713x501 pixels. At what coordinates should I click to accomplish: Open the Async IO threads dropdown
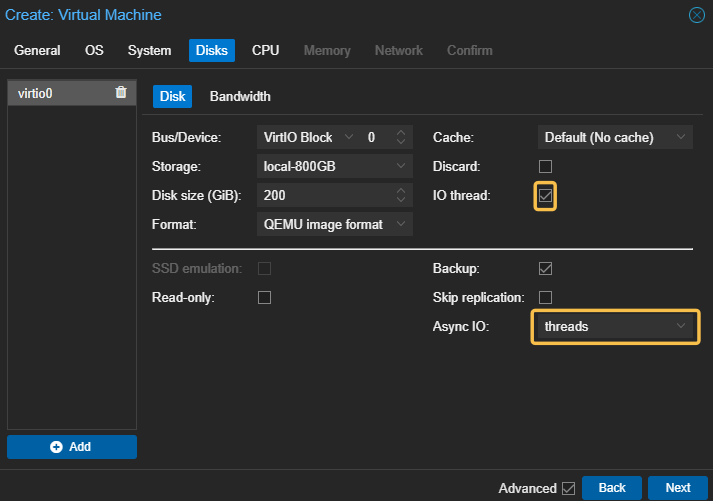point(680,326)
